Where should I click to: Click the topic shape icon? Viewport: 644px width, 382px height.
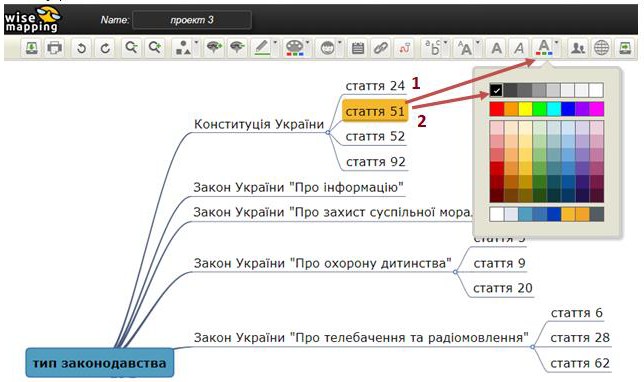pos(183,48)
